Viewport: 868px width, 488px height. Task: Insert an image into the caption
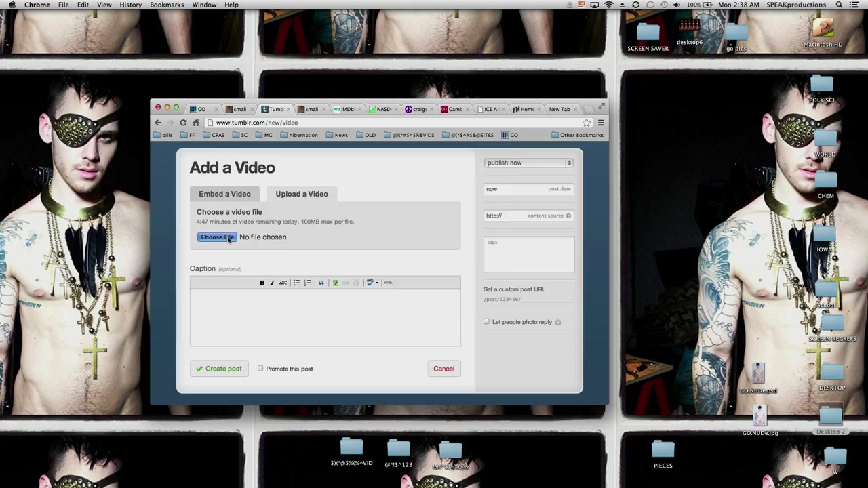tap(335, 283)
